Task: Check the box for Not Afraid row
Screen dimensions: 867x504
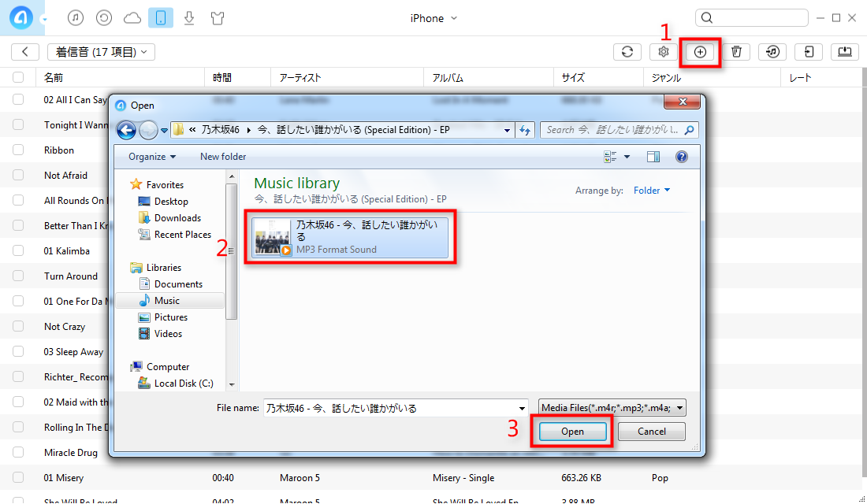Action: pos(18,175)
